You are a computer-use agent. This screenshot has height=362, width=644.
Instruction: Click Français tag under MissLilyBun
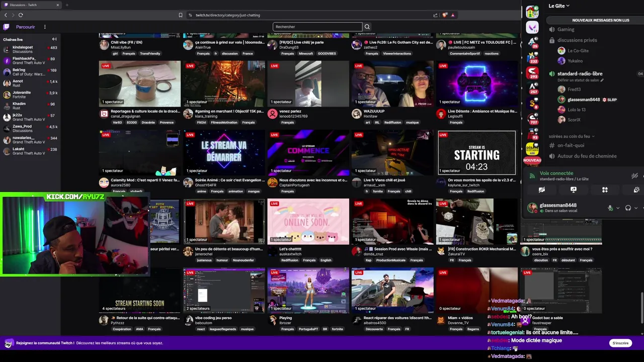pyautogui.click(x=129, y=53)
